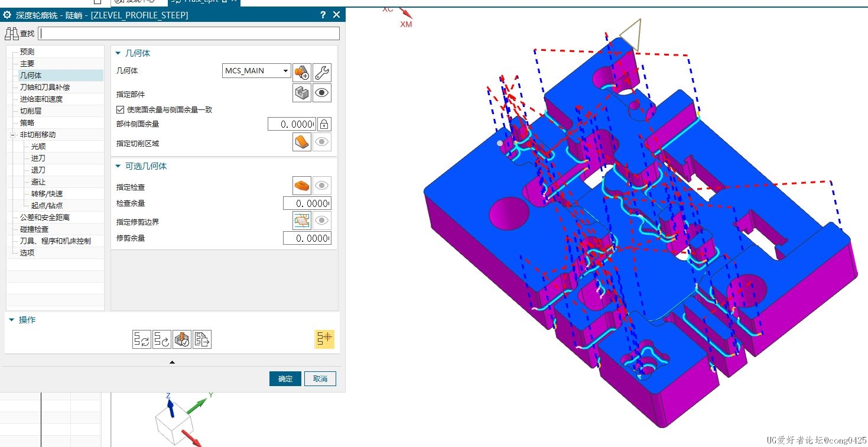This screenshot has height=447, width=868.
Task: Collapse the 非切削移动 tree node
Action: coord(13,135)
